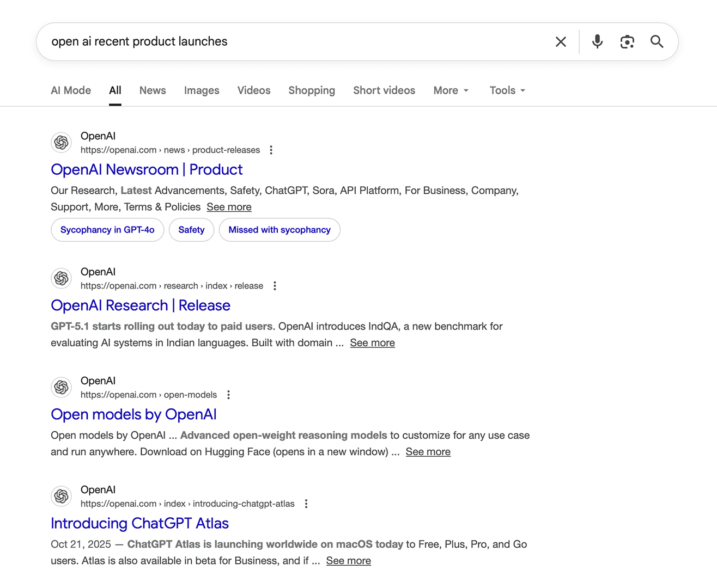Open the Tools dropdown
Image resolution: width=717 pixels, height=588 pixels.
click(507, 90)
